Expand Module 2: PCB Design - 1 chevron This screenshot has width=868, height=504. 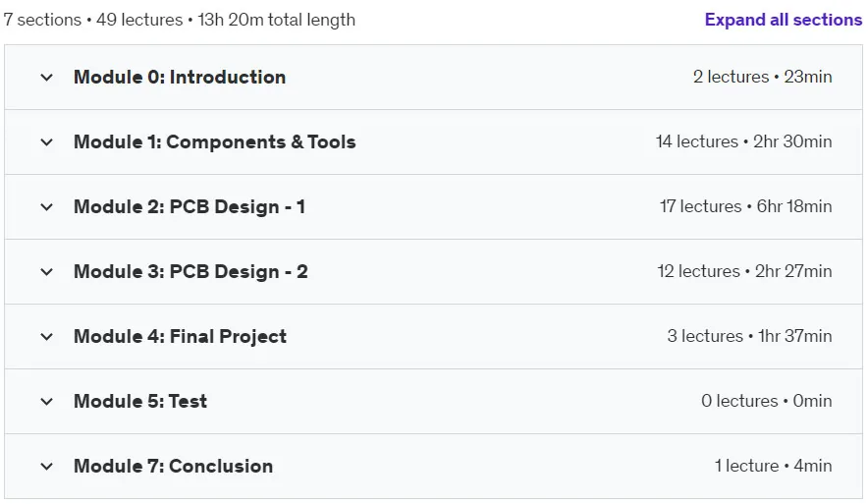pos(47,207)
